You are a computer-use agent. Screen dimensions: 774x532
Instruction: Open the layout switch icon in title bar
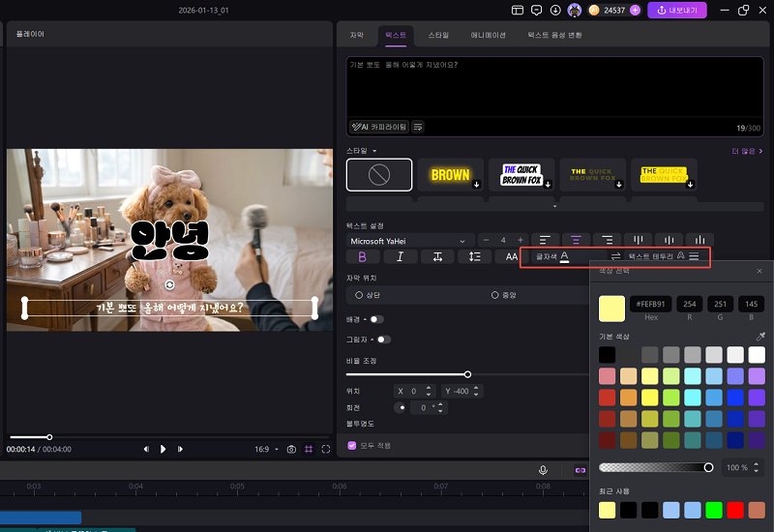(518, 10)
